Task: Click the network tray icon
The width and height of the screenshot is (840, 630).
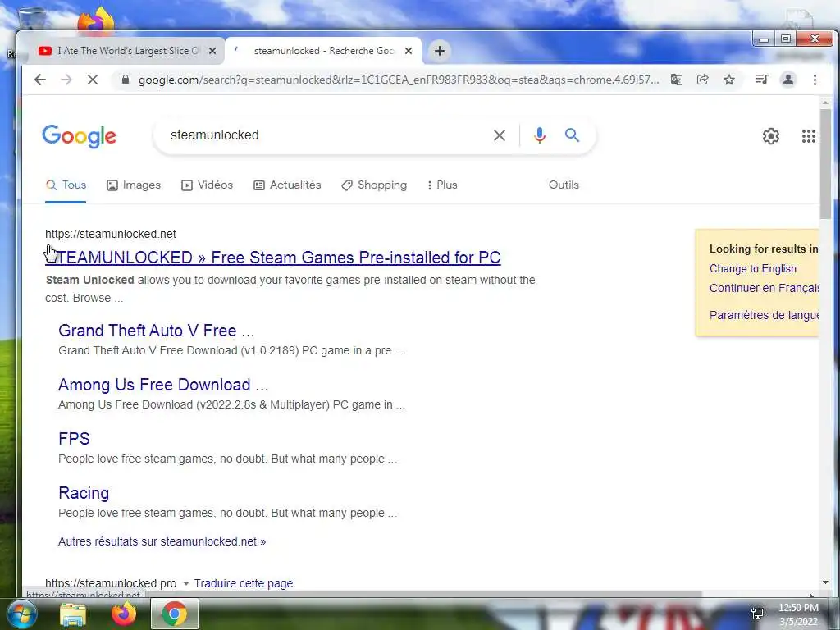Action: (x=757, y=614)
